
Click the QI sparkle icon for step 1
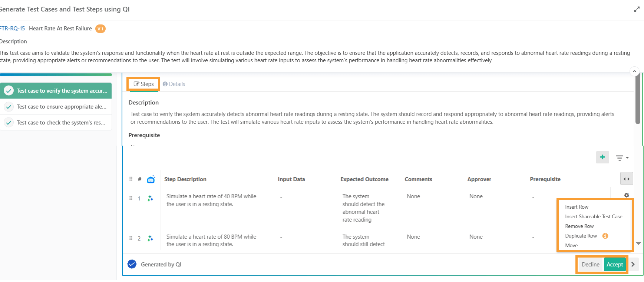[x=150, y=198]
